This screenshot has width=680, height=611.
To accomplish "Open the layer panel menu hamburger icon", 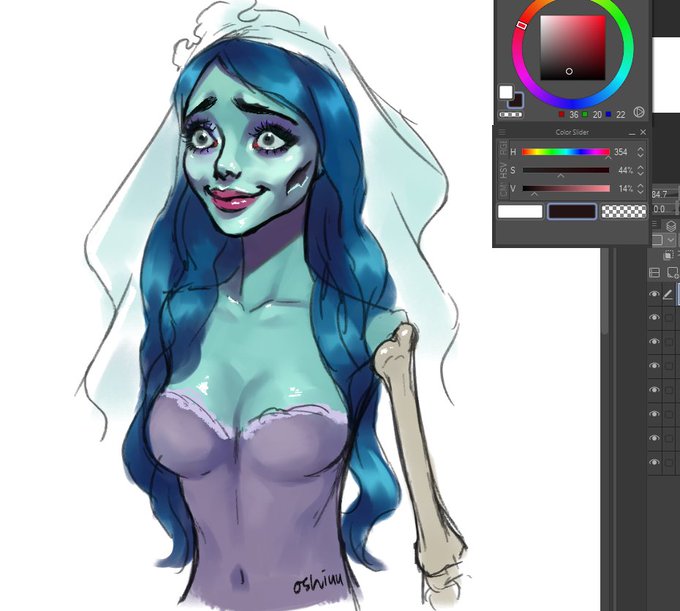I will [x=655, y=224].
